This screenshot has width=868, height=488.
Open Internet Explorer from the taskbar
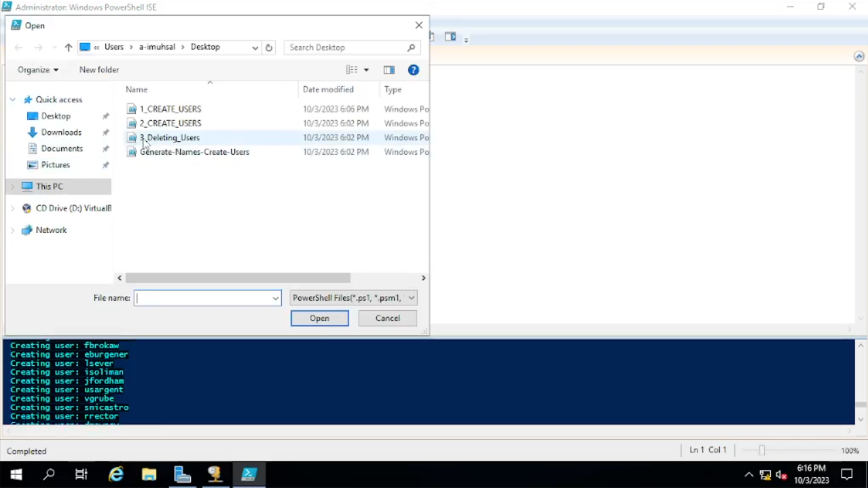click(x=116, y=474)
